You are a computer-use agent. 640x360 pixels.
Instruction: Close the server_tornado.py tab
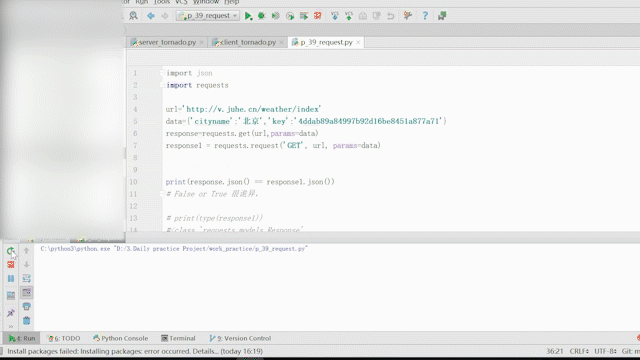(201, 42)
